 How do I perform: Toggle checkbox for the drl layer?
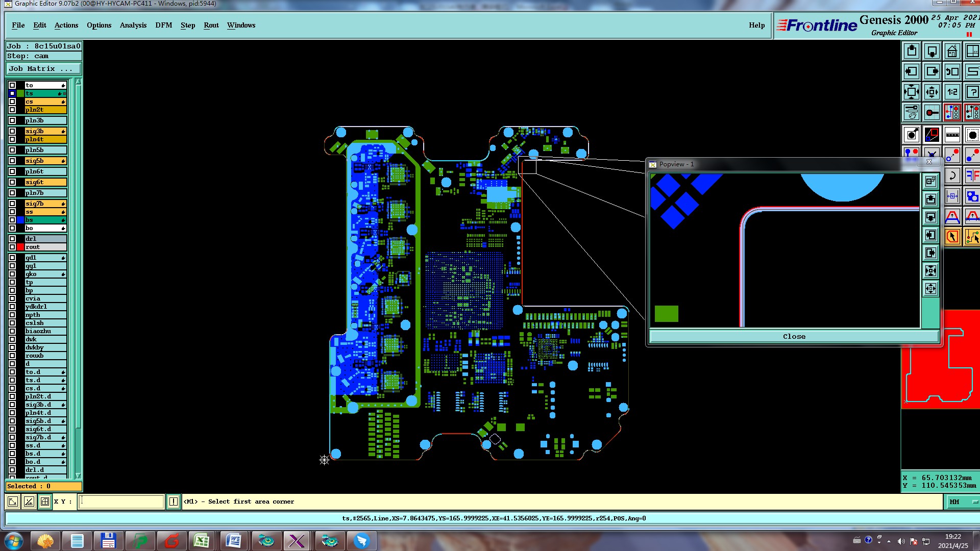point(12,239)
